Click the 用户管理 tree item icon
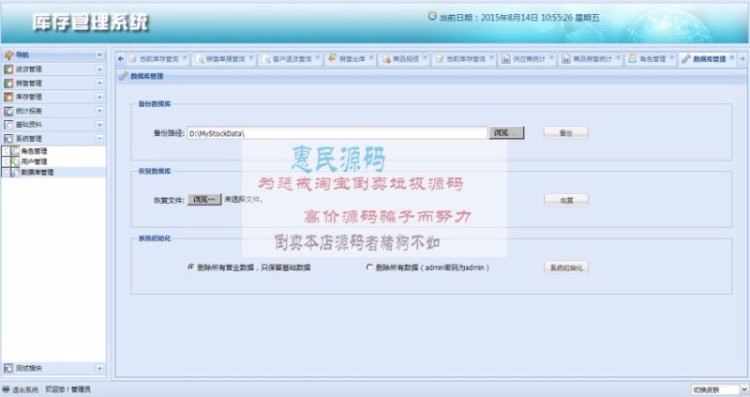This screenshot has width=750, height=397. [x=15, y=162]
